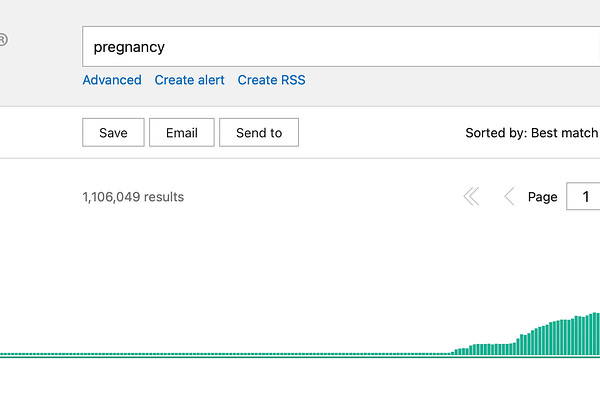Viewport: 600px width, 400px height.
Task: Open the Send to menu button
Action: click(x=259, y=132)
